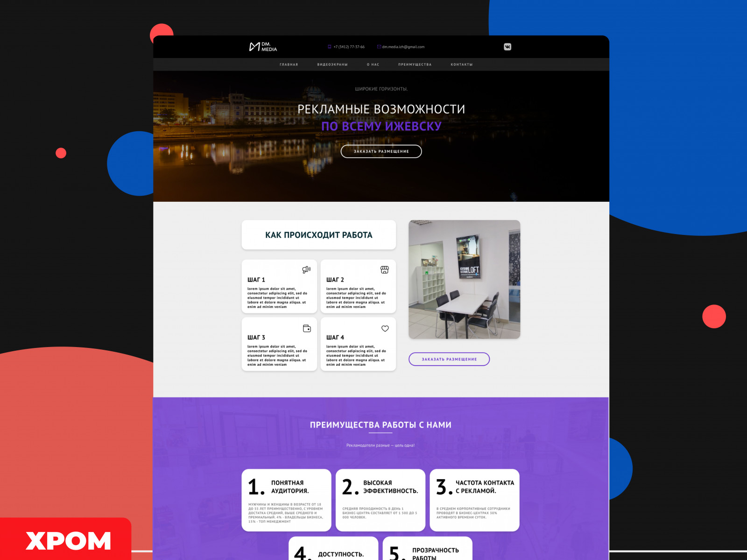747x560 pixels.
Task: Click the lorem ipsum text under ШАГ 3
Action: [277, 355]
